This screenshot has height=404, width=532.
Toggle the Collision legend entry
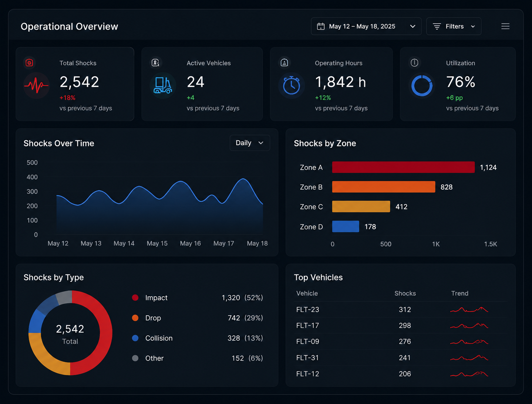click(x=152, y=338)
